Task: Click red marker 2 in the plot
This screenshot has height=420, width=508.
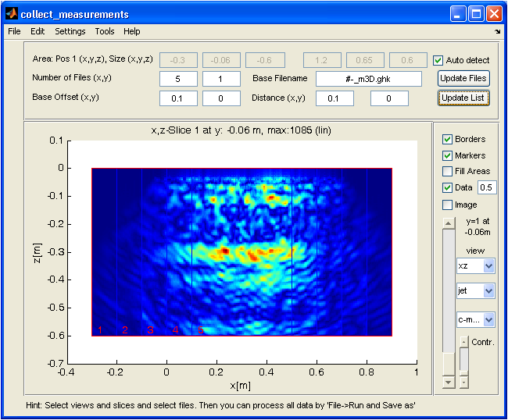Action: click(125, 329)
